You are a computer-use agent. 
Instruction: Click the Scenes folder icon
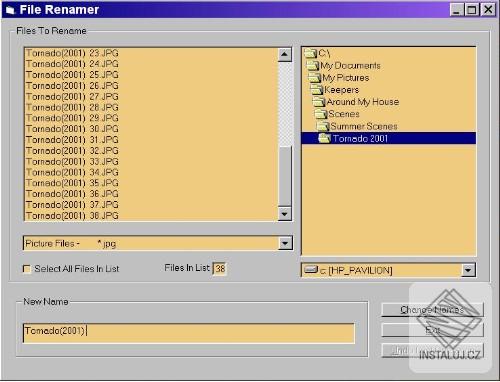point(321,114)
